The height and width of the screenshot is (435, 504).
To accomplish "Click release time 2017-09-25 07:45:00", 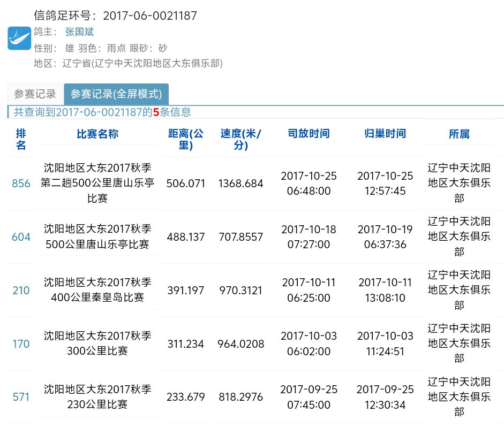I will point(309,397).
